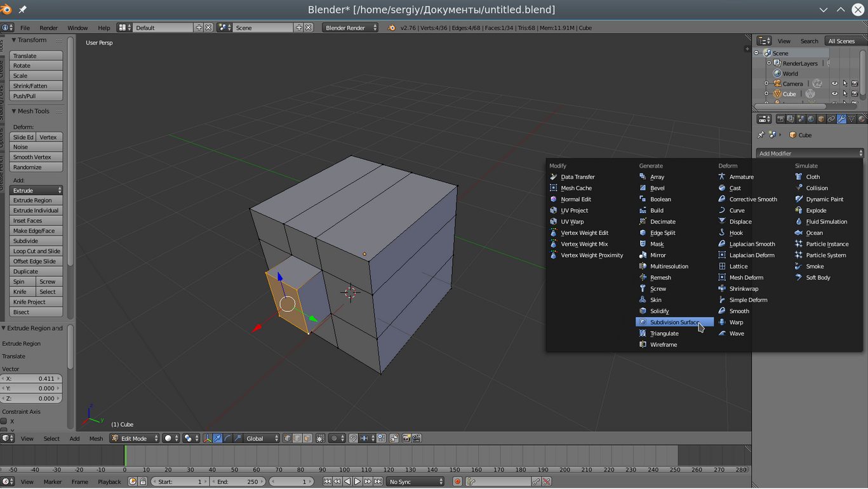Image resolution: width=868 pixels, height=489 pixels.
Task: Enable the snap magnet icon
Action: click(354, 438)
